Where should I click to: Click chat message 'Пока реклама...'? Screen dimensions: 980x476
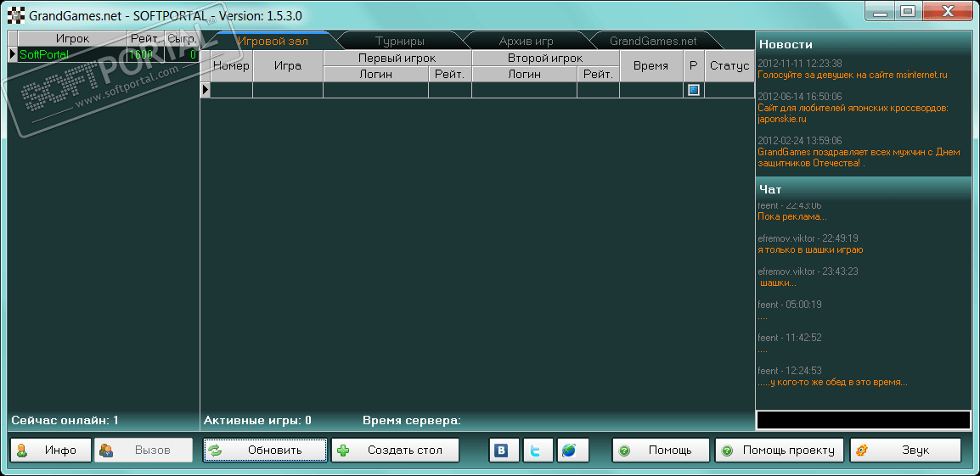(791, 216)
